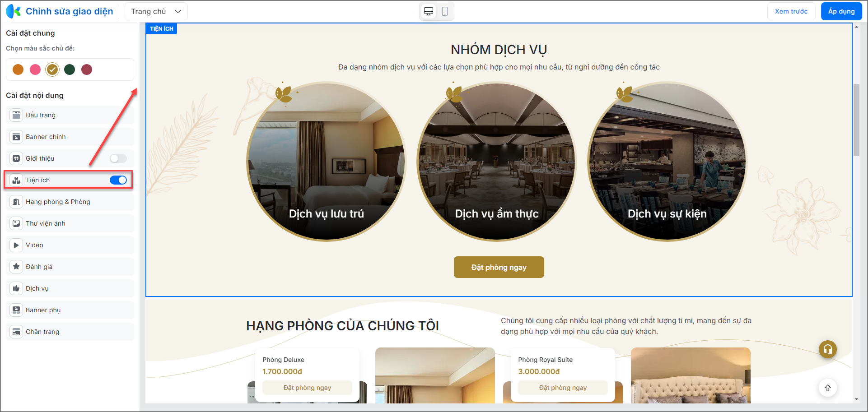Open Thư viện ảnh section icon

click(16, 223)
